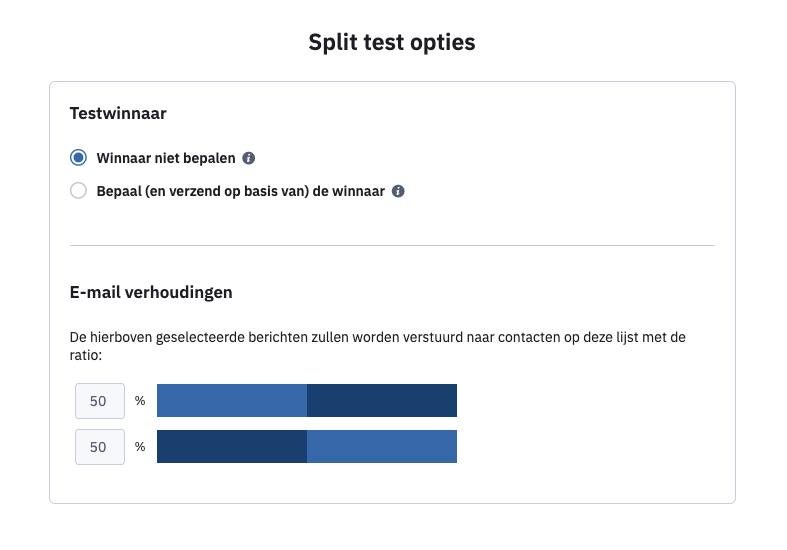
Task: Click the percent sign after the second input
Action: pos(140,447)
